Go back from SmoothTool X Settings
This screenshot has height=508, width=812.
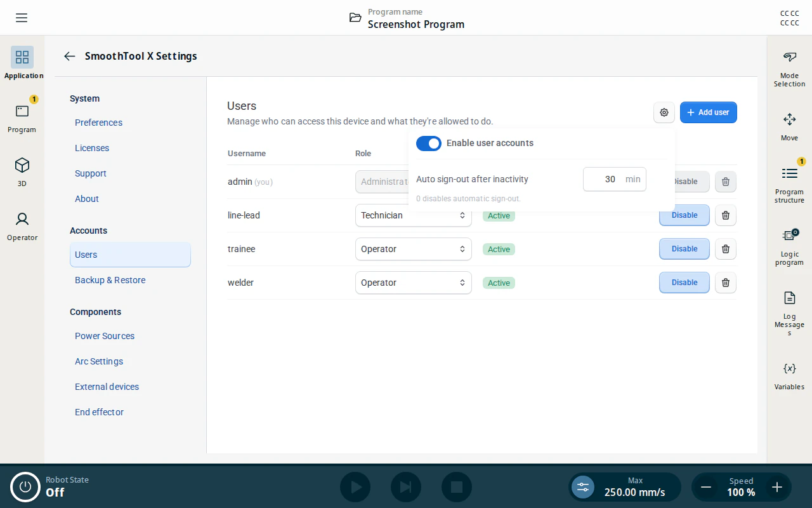point(70,56)
